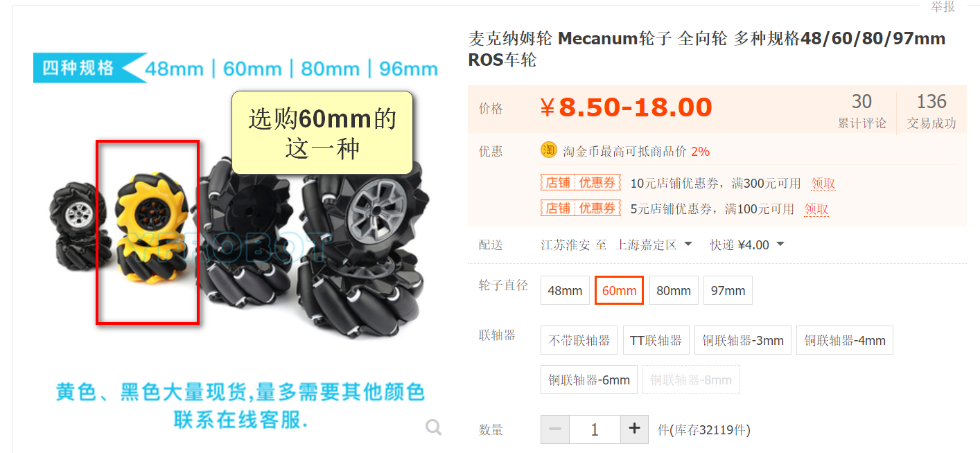Click the first 店铺优惠券 coupon badge

tap(580, 183)
